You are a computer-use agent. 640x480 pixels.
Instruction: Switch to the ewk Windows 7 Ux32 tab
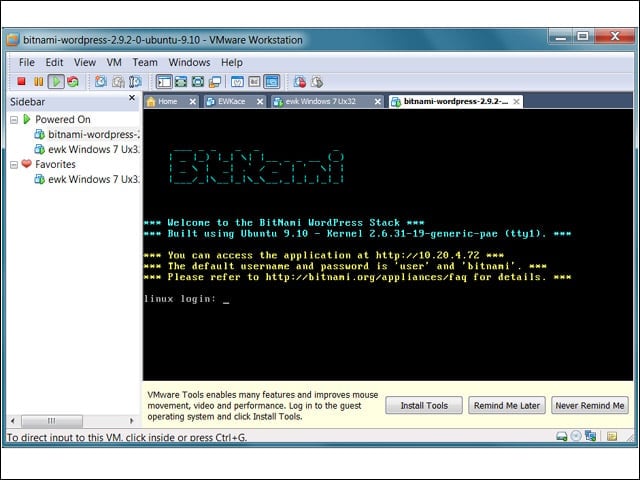320,101
